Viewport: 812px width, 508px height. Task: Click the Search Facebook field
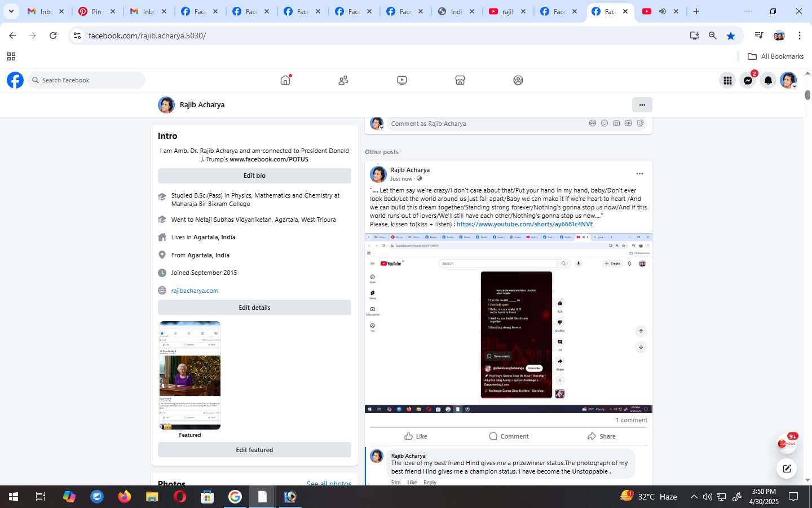86,80
